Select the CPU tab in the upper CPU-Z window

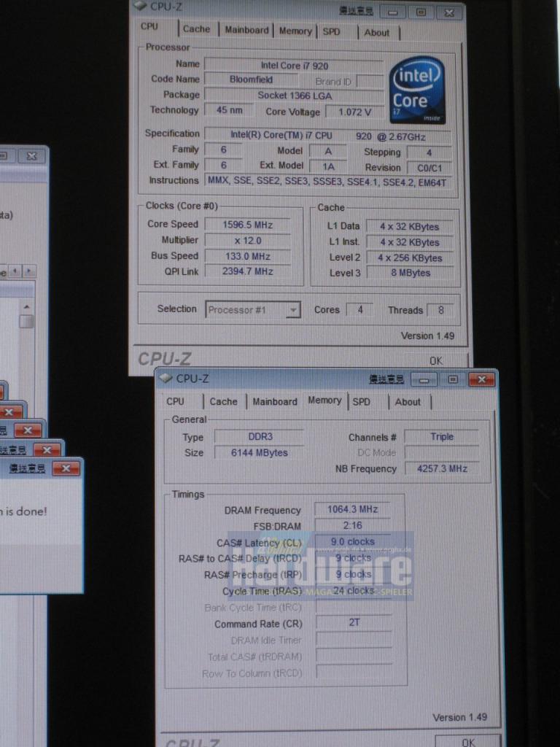coord(149,27)
